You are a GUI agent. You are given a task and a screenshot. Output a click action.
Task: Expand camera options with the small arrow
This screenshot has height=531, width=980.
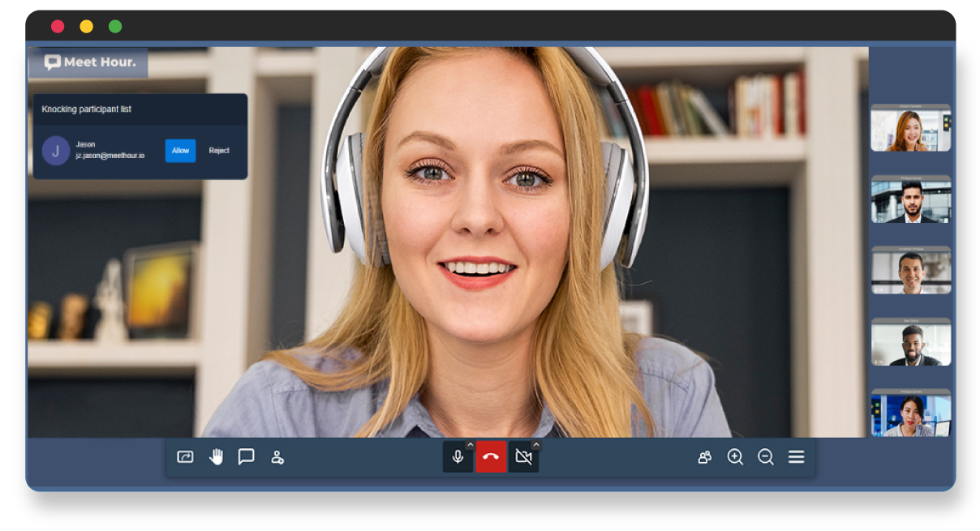click(536, 445)
